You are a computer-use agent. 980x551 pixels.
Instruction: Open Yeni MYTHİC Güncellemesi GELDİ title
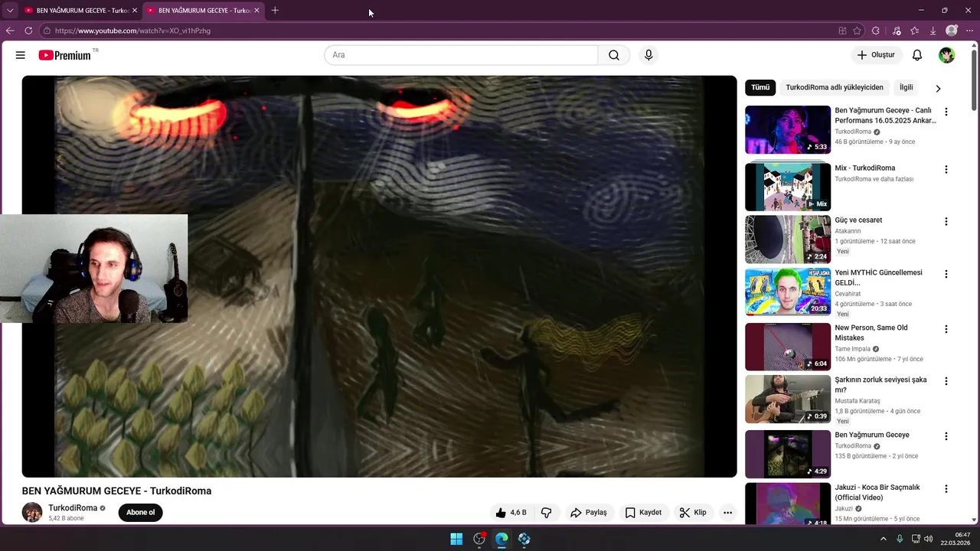point(878,278)
